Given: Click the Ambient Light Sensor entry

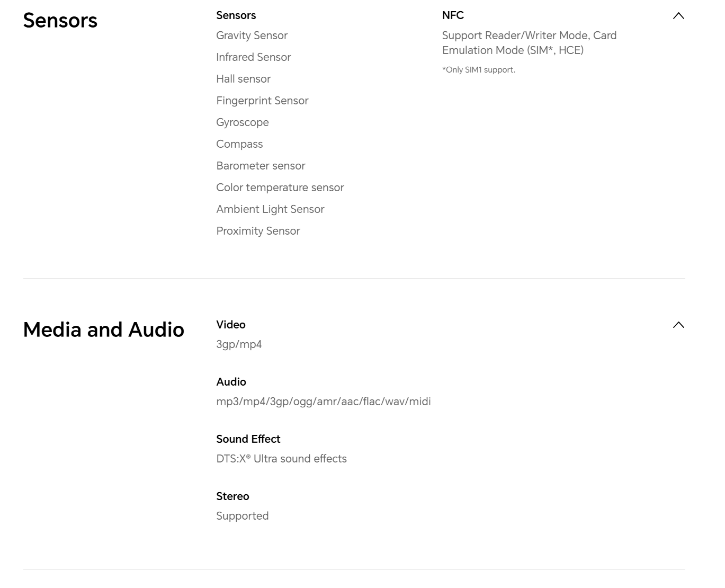Looking at the screenshot, I should pos(270,209).
